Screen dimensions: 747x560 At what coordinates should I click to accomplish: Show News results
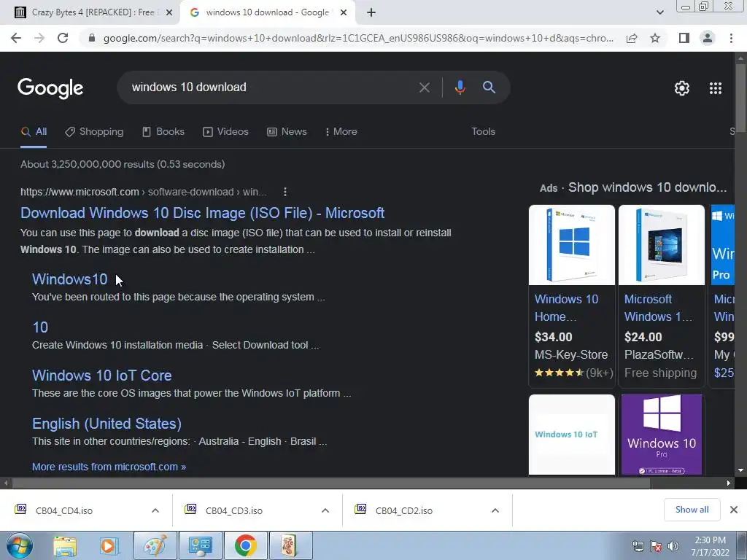(x=287, y=132)
